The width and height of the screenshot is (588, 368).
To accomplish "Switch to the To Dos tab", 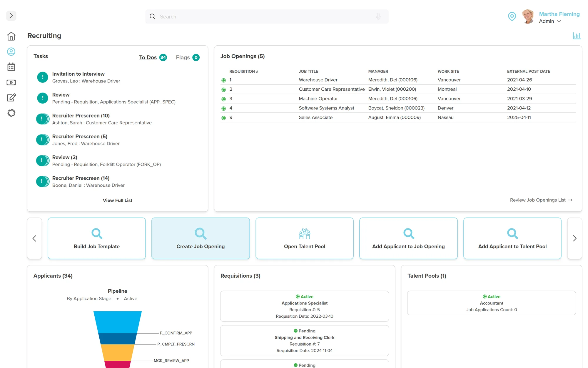I will point(153,57).
